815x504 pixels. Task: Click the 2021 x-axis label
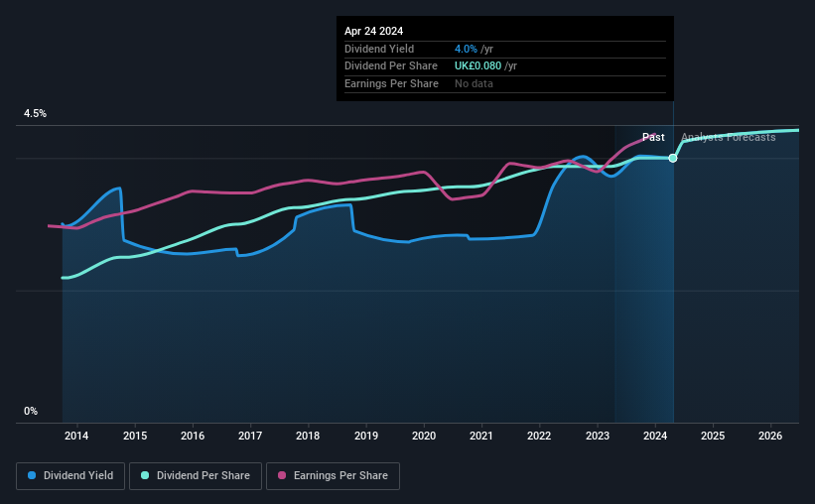pos(481,436)
